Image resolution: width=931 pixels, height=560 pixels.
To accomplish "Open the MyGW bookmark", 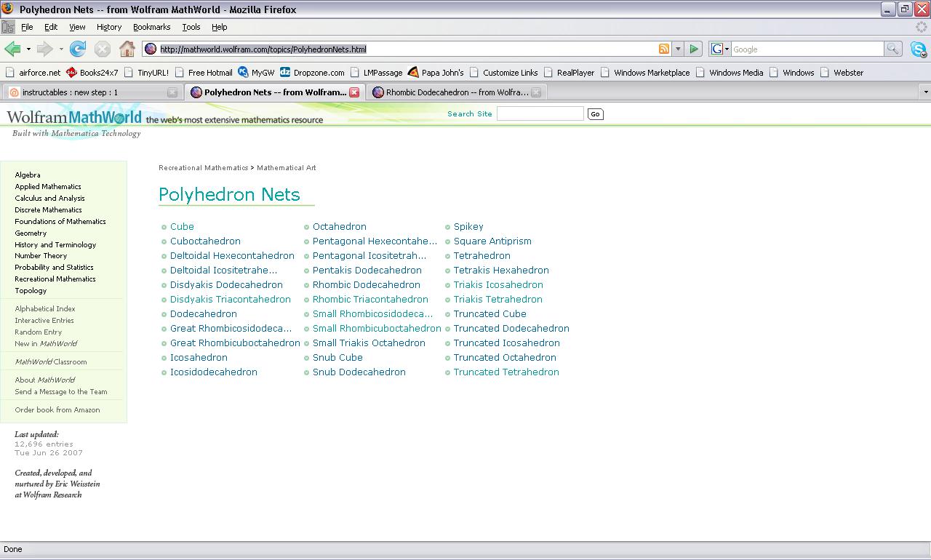I will [256, 73].
